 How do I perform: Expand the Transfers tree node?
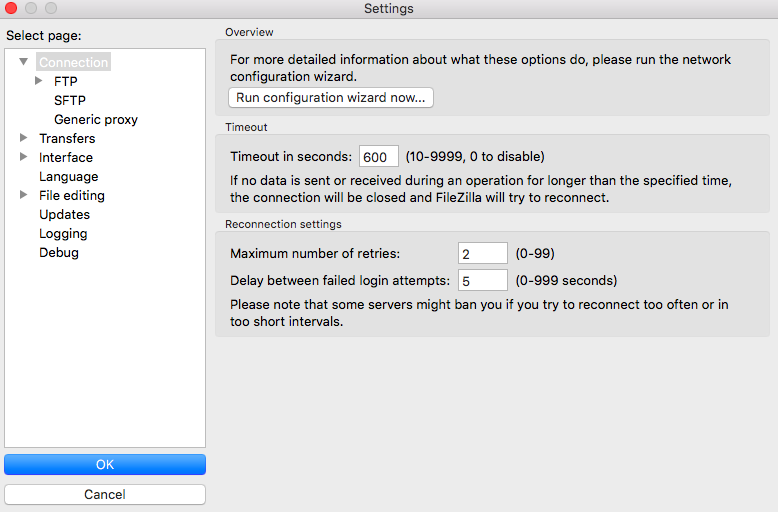point(23,137)
